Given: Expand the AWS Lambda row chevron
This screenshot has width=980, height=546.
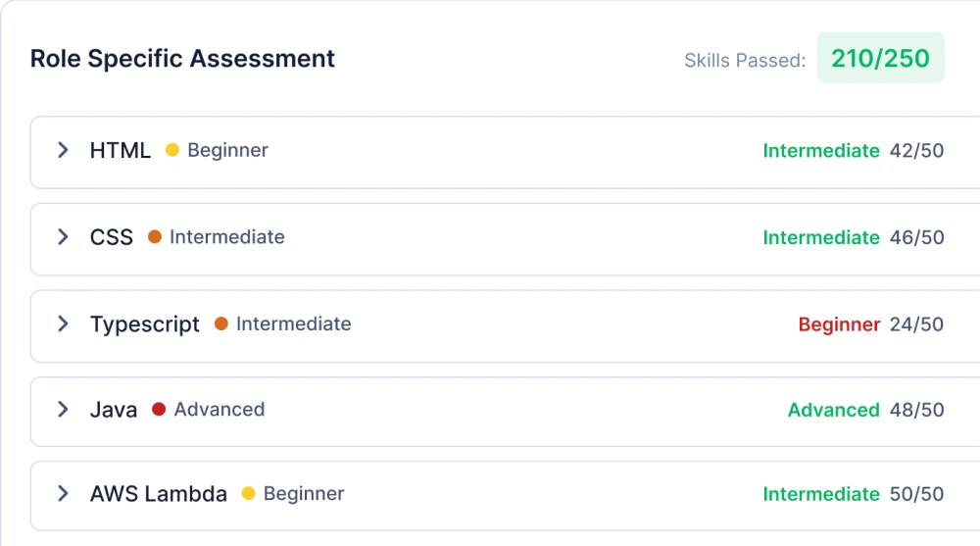Looking at the screenshot, I should 63,494.
